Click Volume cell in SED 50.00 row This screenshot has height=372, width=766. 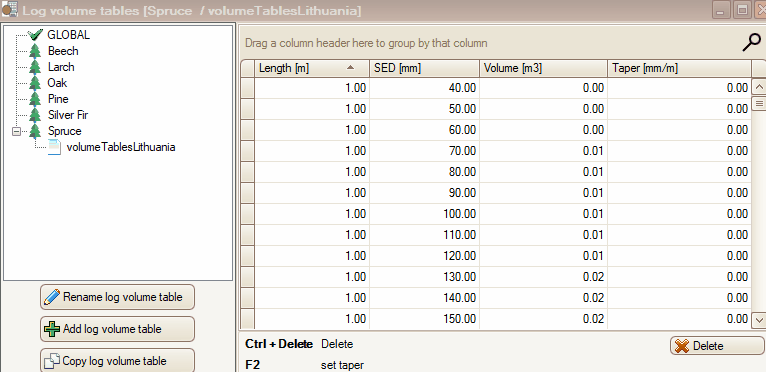543,109
